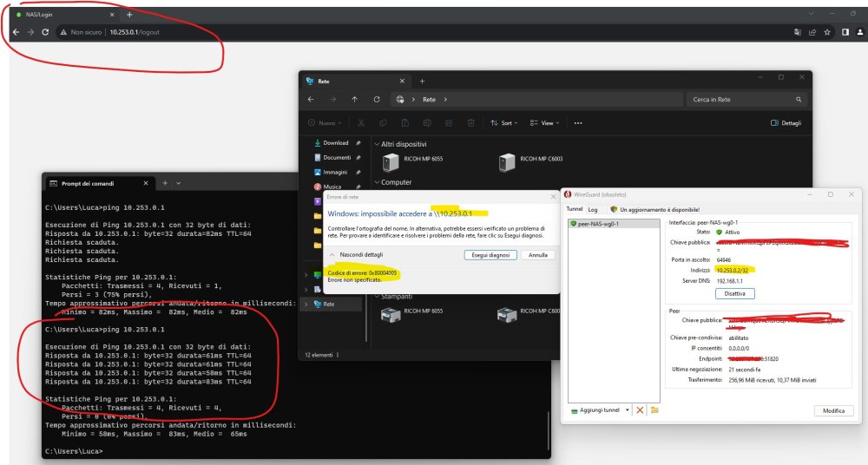Collapse Nascondi dettagli in the error dialog
868x465 pixels.
pos(356,255)
